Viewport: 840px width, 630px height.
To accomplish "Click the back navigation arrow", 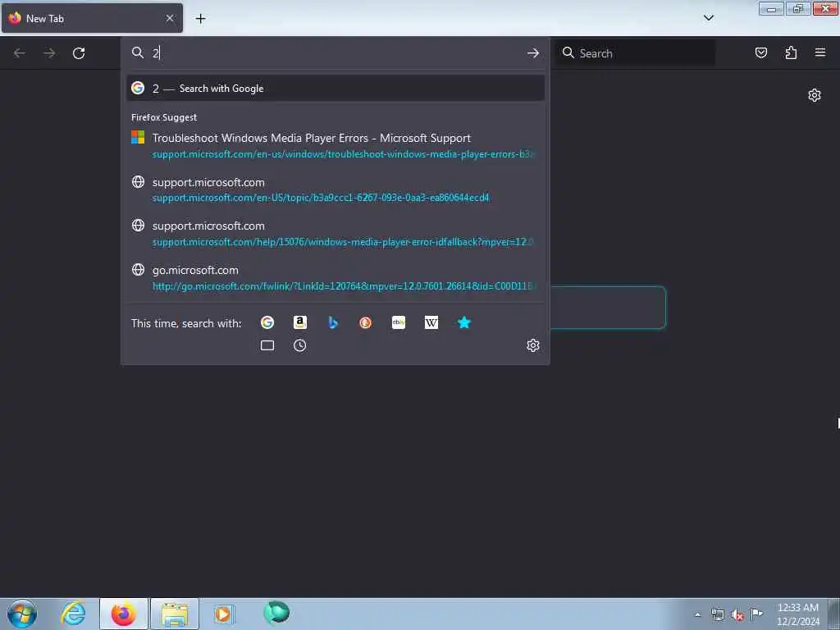I will 20,53.
